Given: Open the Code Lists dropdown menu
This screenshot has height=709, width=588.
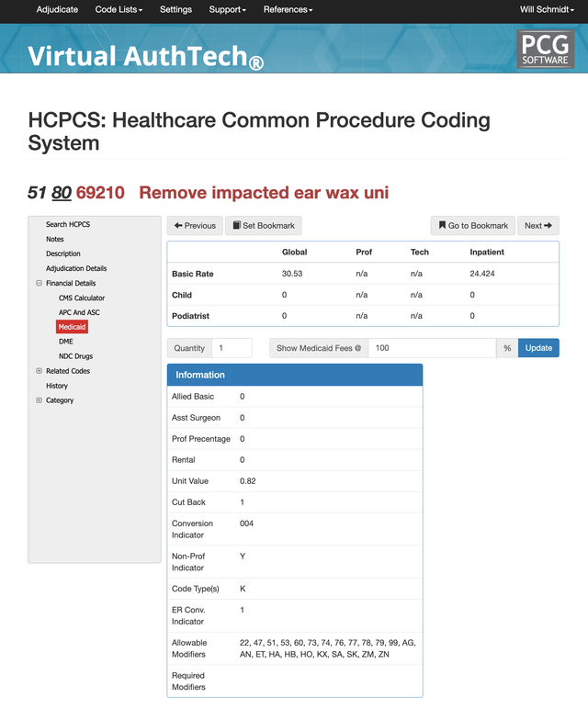Looking at the screenshot, I should tap(119, 9).
